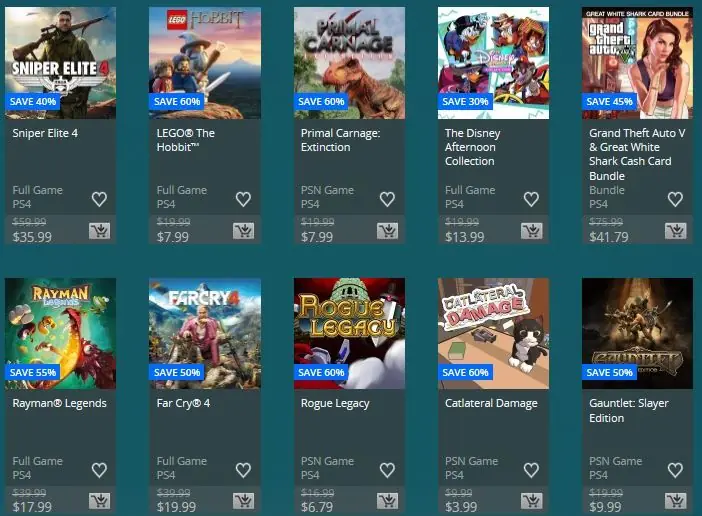Viewport: 702px width, 516px height.
Task: Add Sniper Elite 4 to cart
Action: pyautogui.click(x=99, y=231)
